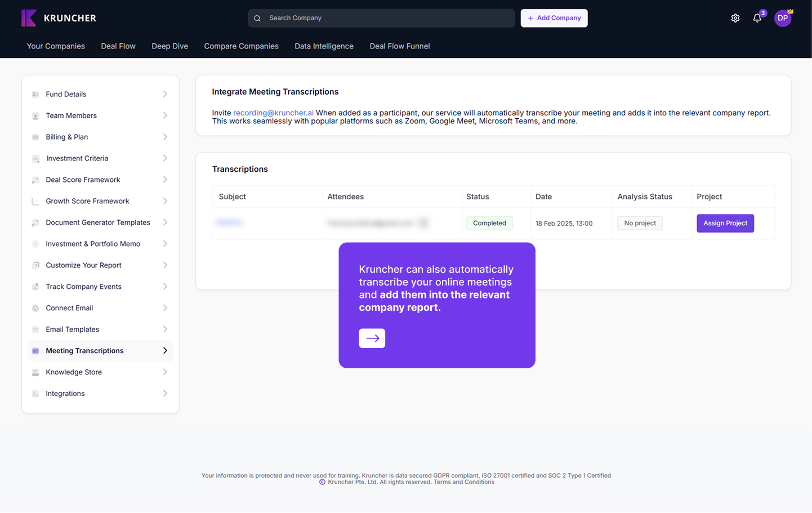The image size is (812, 513).
Task: Open the notifications bell icon
Action: [757, 18]
